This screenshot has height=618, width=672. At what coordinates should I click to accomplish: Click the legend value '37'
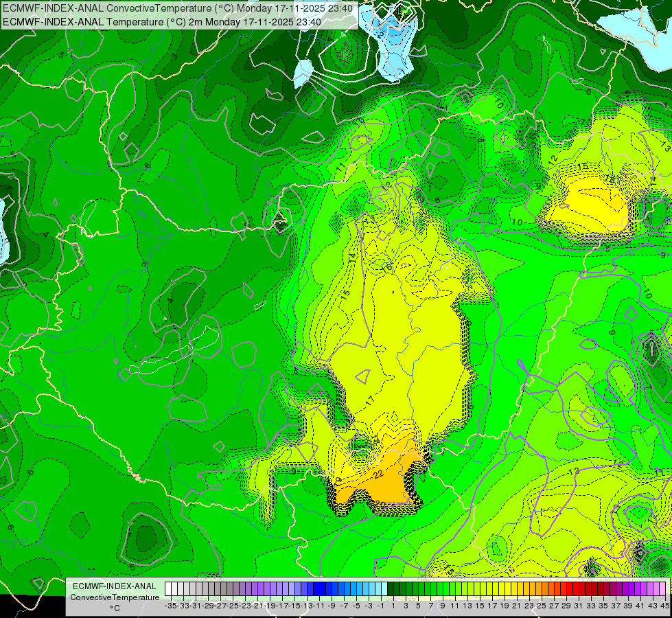[x=616, y=606]
